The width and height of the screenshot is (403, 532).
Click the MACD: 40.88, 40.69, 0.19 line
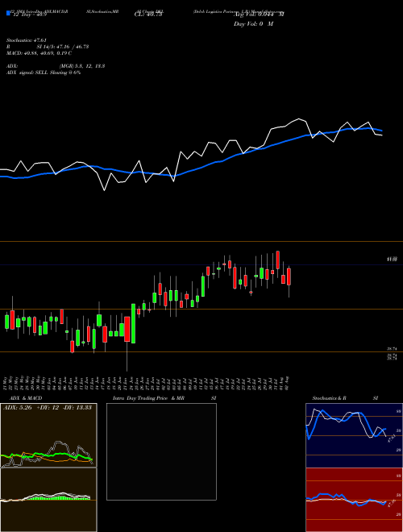point(39,53)
